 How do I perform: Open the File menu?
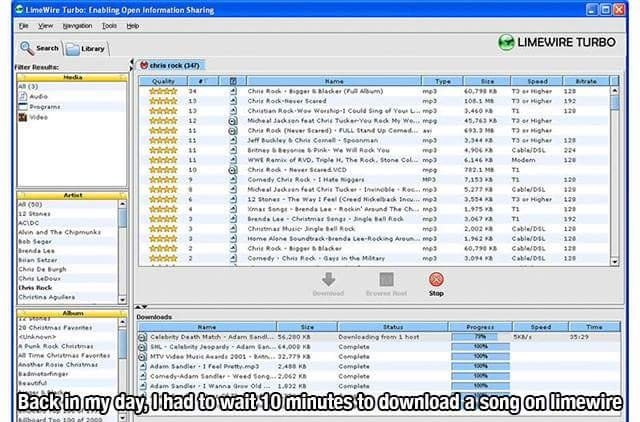[23, 26]
